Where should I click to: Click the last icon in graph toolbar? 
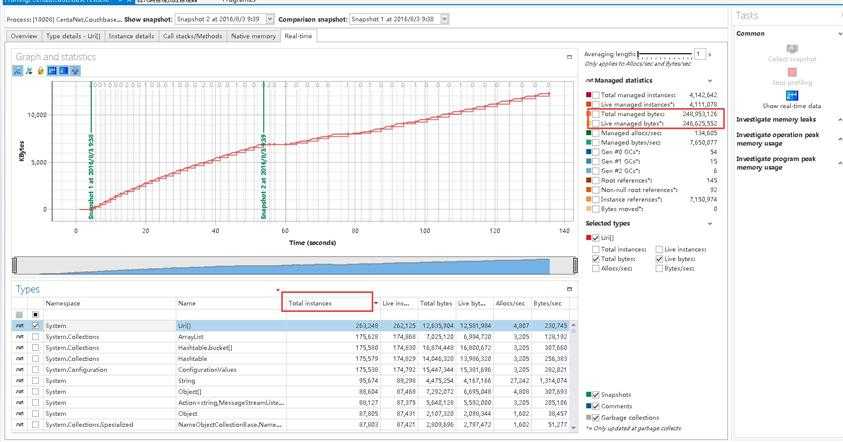(x=75, y=71)
